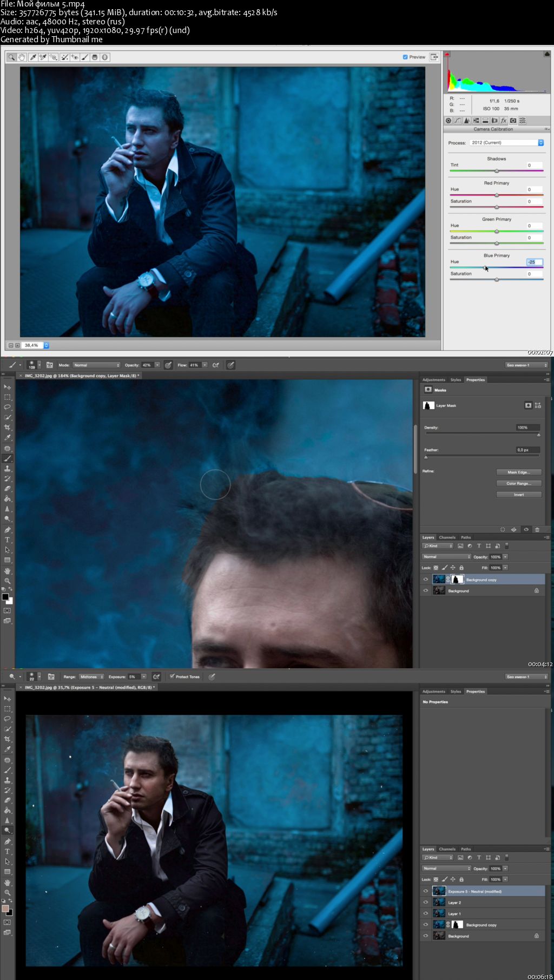Select the Clone Stamp tool in middle Photoshop frame
Image resolution: width=554 pixels, height=980 pixels.
(8, 469)
